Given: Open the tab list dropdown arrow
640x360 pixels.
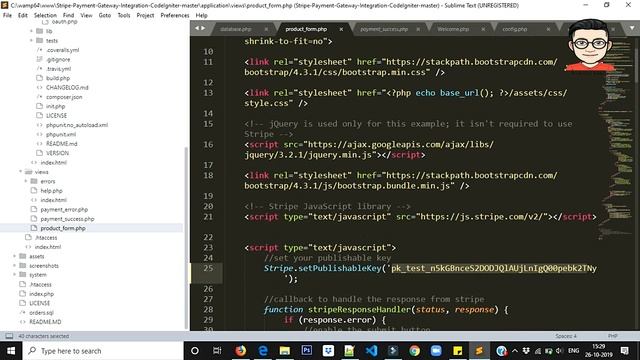Looking at the screenshot, I should pos(632,28).
